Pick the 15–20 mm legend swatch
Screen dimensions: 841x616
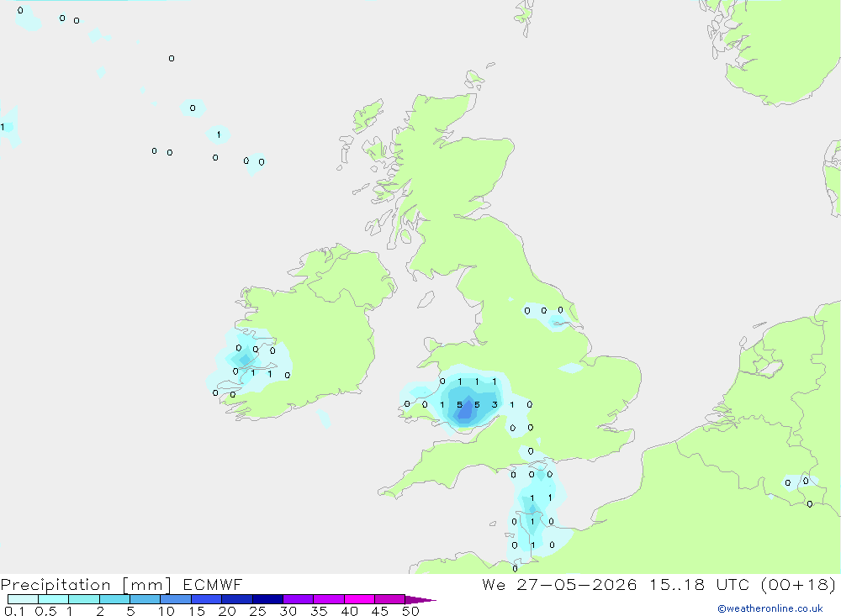206,599
